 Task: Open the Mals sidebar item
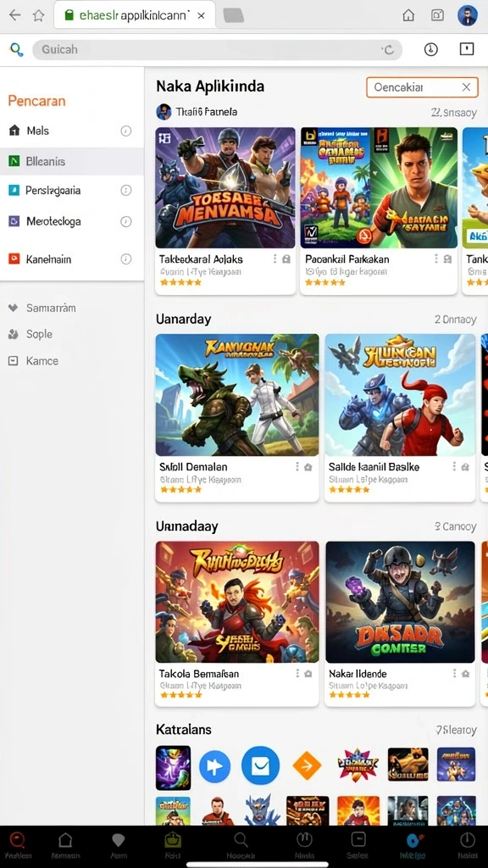pyautogui.click(x=72, y=131)
